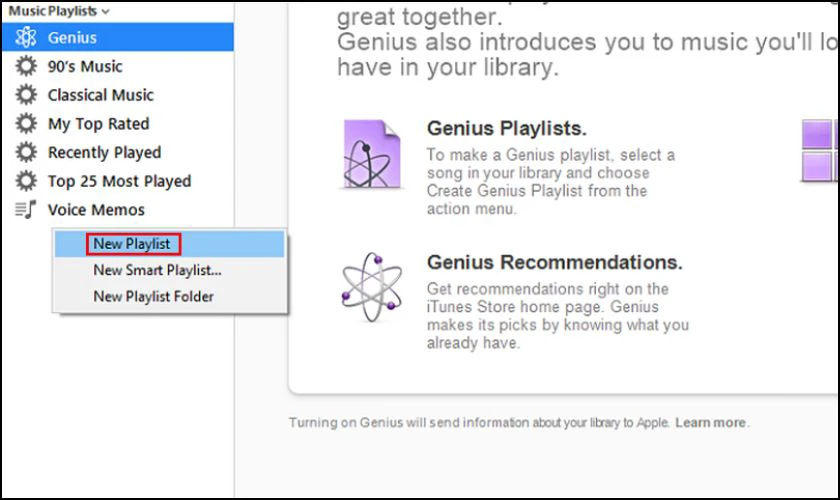Open the Learn more link
Image resolution: width=840 pixels, height=500 pixels.
[710, 423]
